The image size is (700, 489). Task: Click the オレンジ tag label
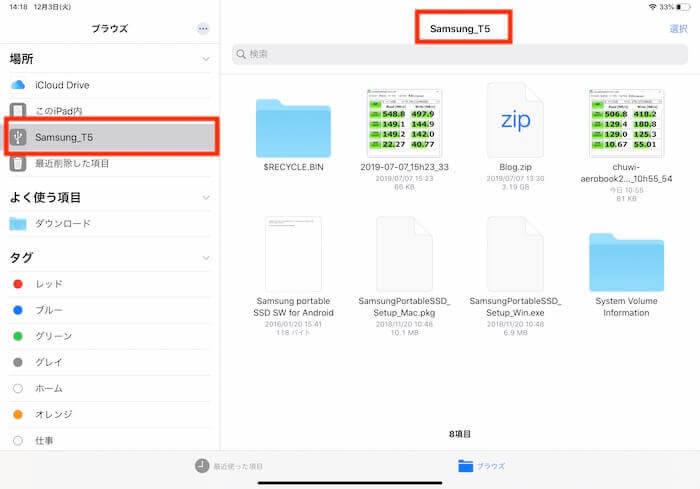click(54, 414)
